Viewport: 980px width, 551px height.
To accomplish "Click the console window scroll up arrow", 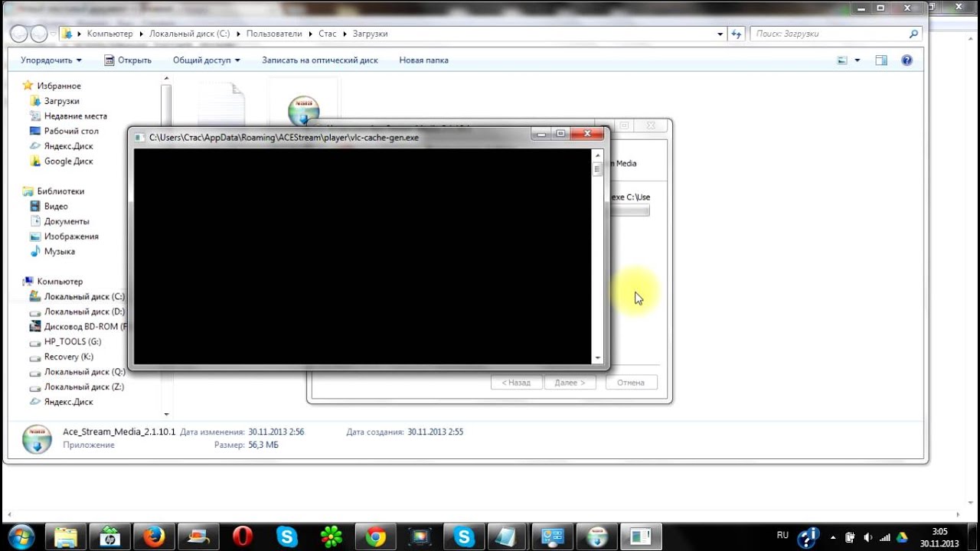I will tap(597, 155).
